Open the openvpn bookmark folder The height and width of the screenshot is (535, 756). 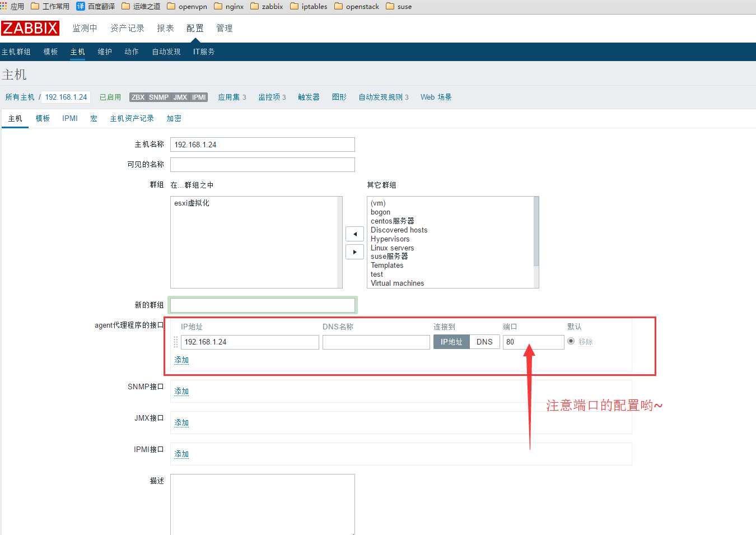tap(187, 6)
